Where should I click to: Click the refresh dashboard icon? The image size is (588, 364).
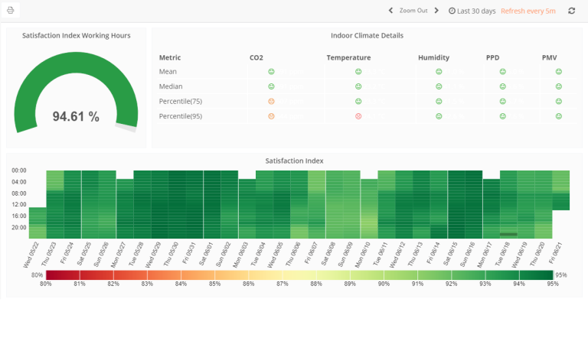(571, 11)
